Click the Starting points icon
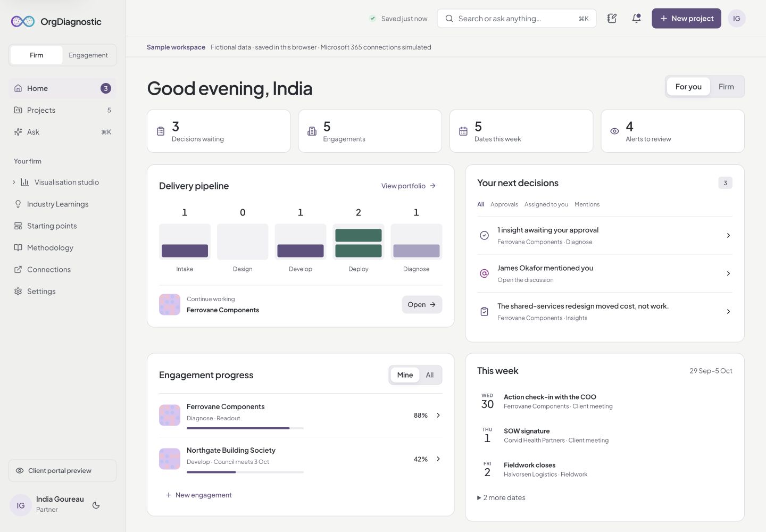 (x=18, y=226)
